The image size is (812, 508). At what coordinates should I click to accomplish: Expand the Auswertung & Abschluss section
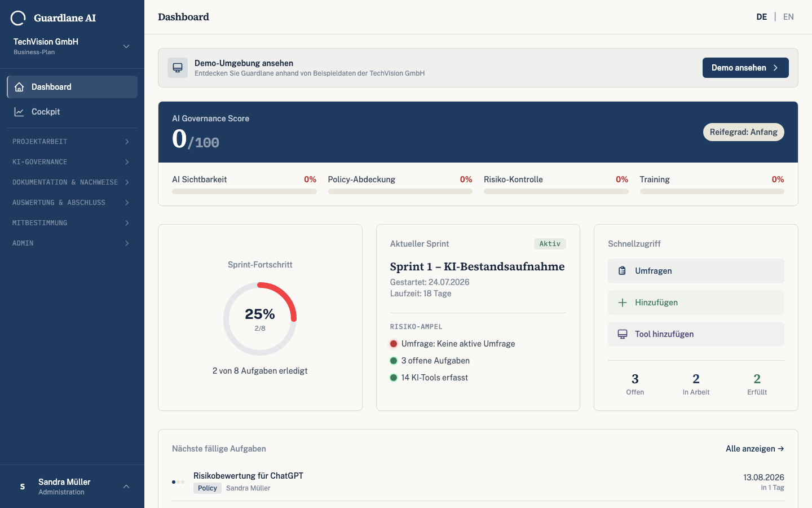(72, 203)
